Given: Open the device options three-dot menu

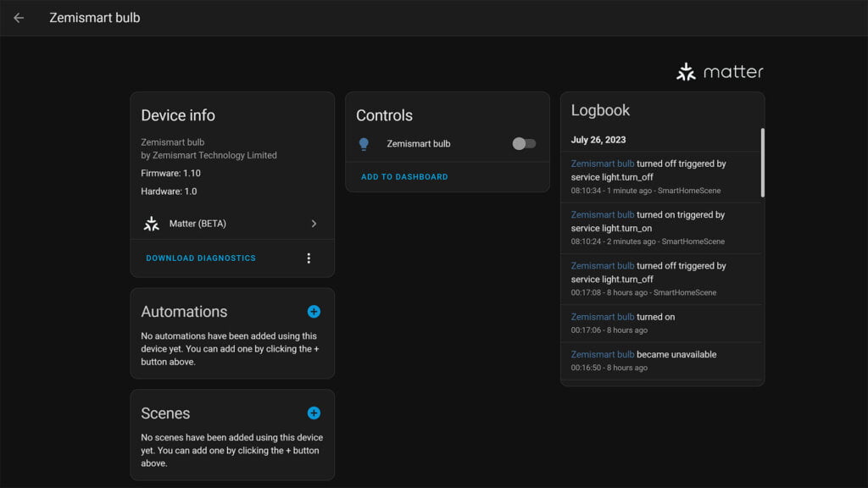Looking at the screenshot, I should [x=309, y=258].
